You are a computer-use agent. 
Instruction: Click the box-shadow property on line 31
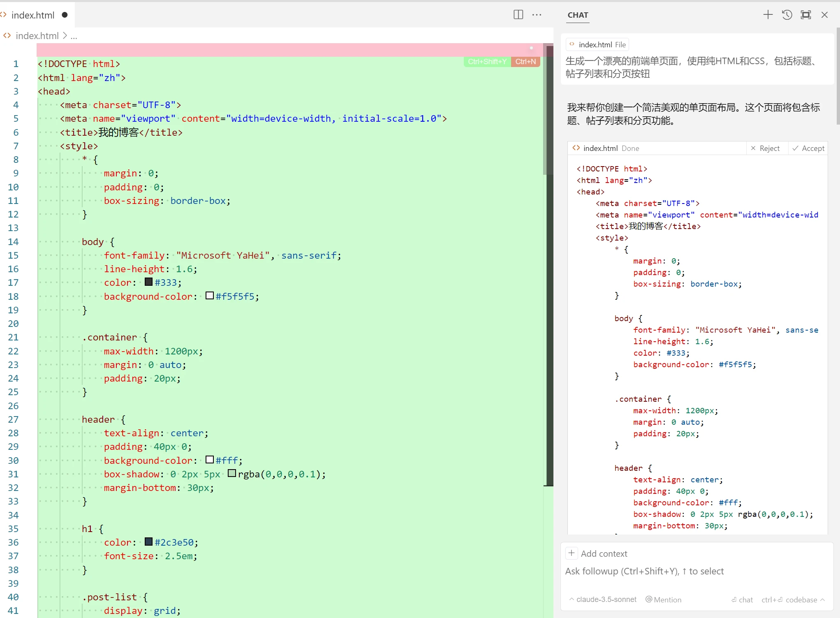(x=132, y=474)
